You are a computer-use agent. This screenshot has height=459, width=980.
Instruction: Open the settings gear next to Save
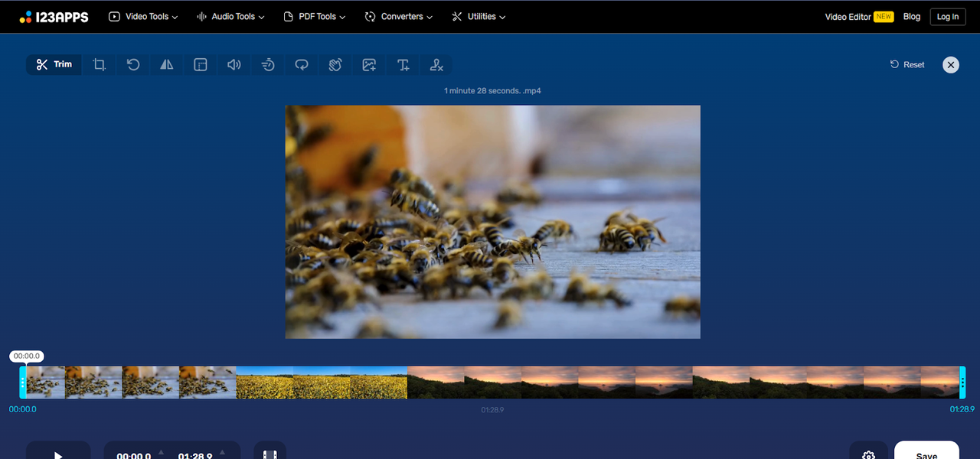pos(868,451)
